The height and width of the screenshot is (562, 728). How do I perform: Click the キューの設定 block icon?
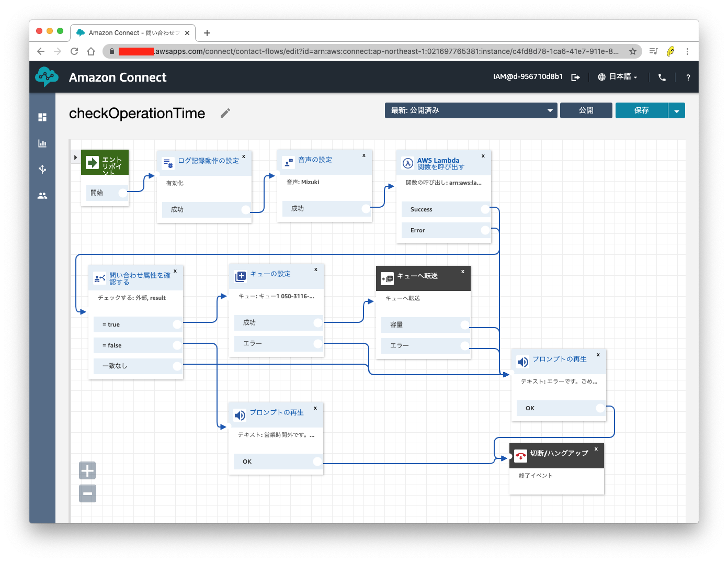point(241,276)
